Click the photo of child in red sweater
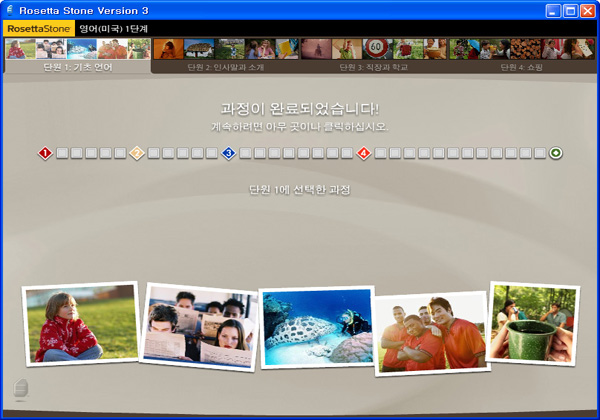 (81, 324)
